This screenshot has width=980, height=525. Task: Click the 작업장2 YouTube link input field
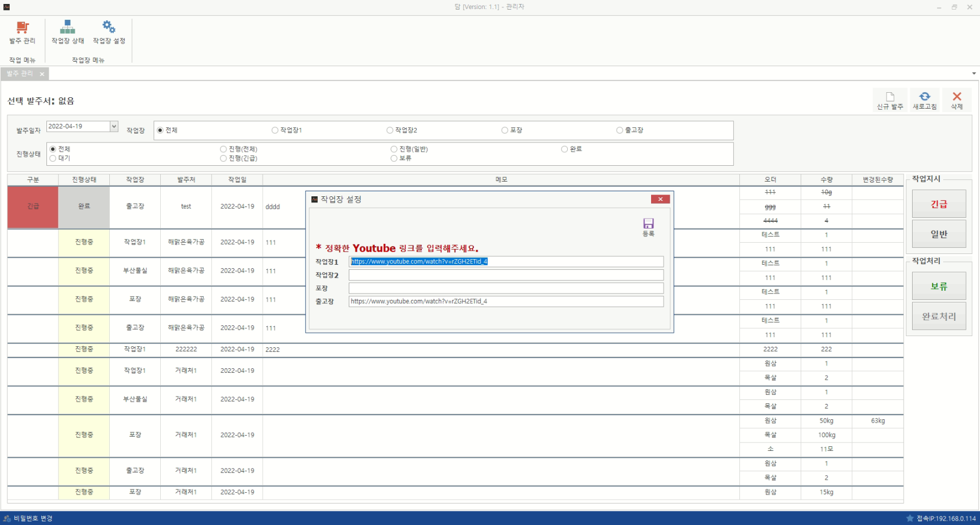(x=506, y=275)
